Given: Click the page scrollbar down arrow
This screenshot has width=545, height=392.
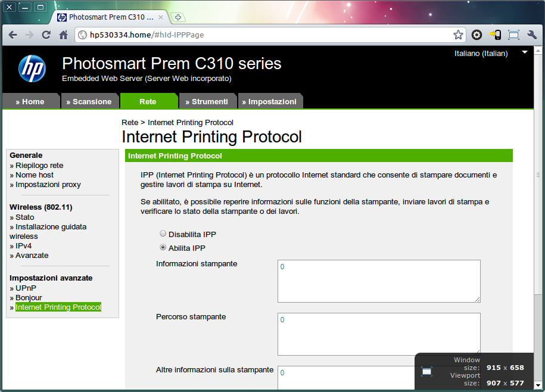Looking at the screenshot, I should tap(538, 385).
